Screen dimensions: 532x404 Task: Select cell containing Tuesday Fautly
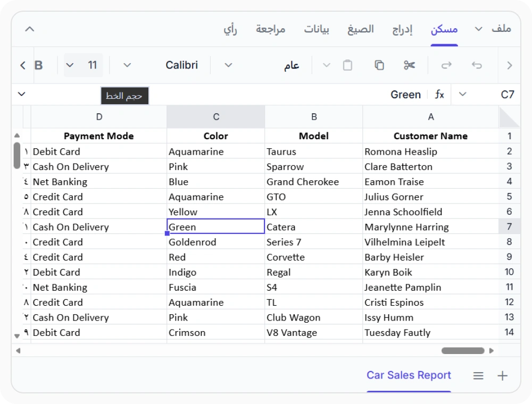[430, 332]
